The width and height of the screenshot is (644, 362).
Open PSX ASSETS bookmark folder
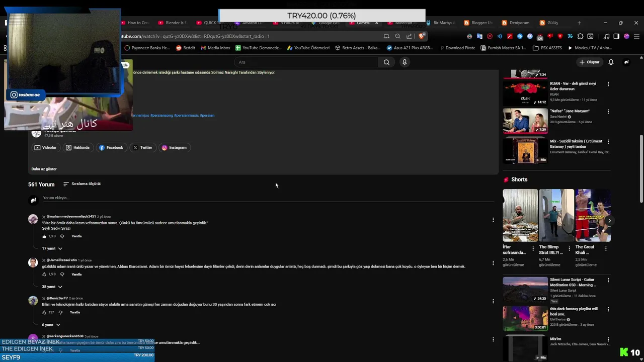point(547,48)
